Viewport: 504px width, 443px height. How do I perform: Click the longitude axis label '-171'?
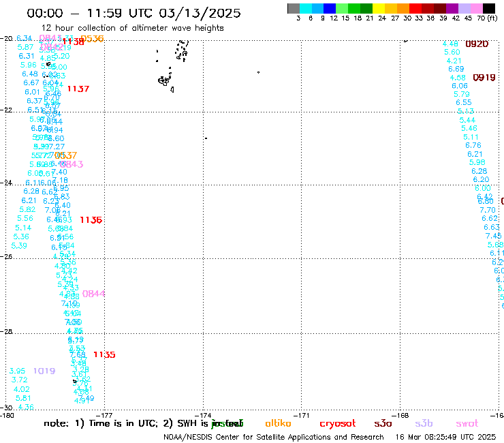coord(302,415)
